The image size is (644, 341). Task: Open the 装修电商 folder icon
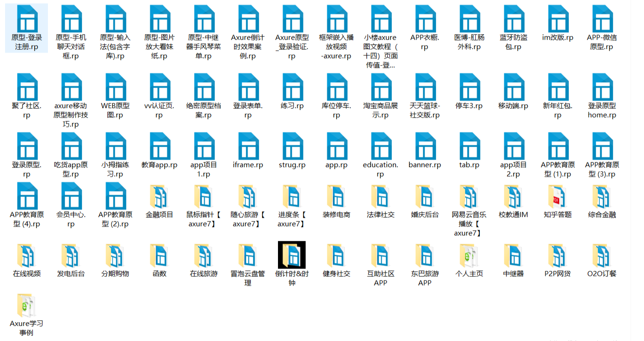click(337, 197)
